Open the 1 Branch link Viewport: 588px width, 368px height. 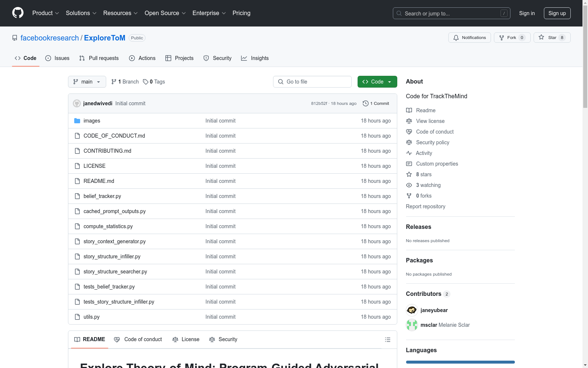pyautogui.click(x=125, y=82)
